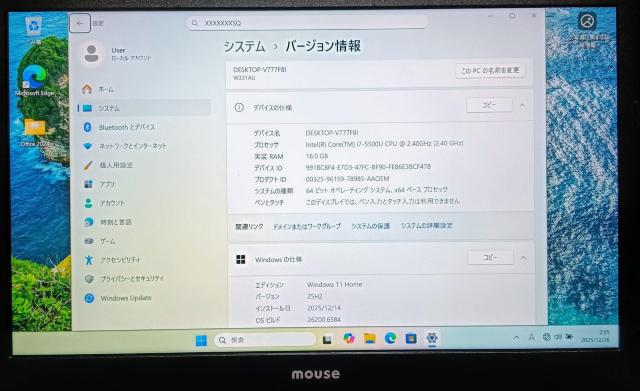Screen dimensions: 640x391
Task: Open Task View on the taskbar
Action: (x=327, y=340)
